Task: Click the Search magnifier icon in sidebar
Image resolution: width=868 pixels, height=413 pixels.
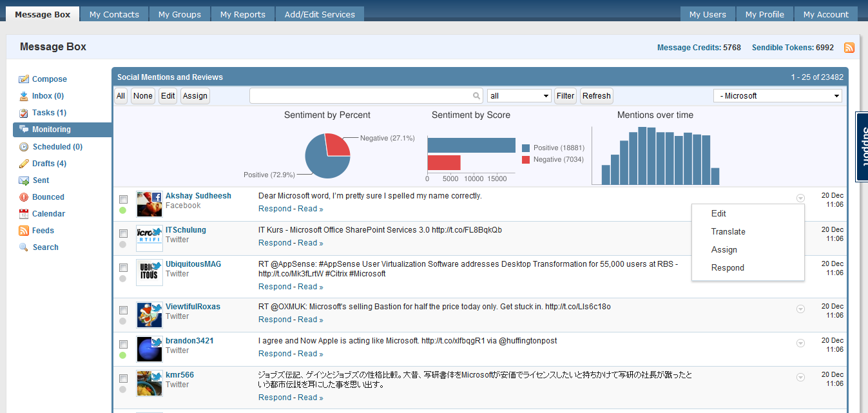Action: (24, 247)
